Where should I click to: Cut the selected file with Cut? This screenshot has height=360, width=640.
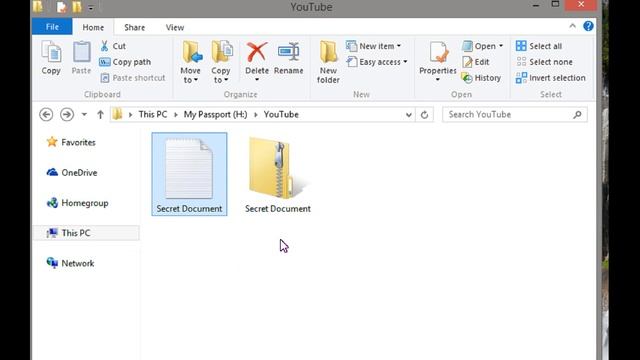pyautogui.click(x=113, y=46)
